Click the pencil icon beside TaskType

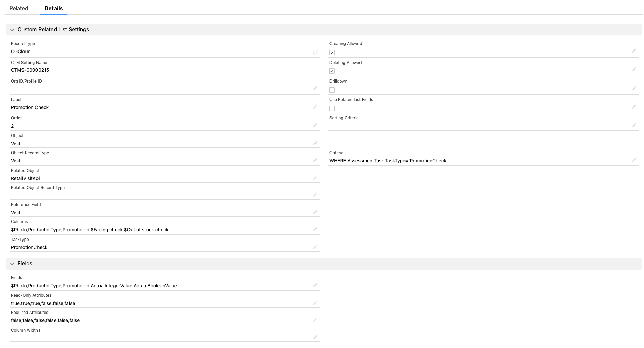click(x=315, y=247)
